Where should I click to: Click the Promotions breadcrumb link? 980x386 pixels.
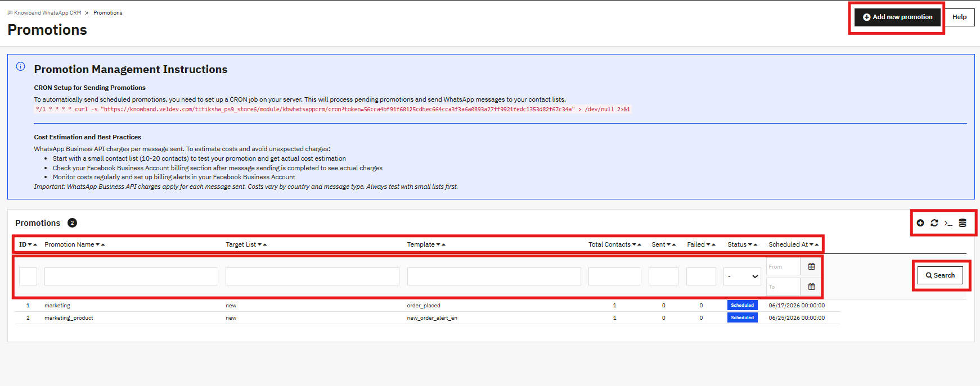tap(108, 13)
